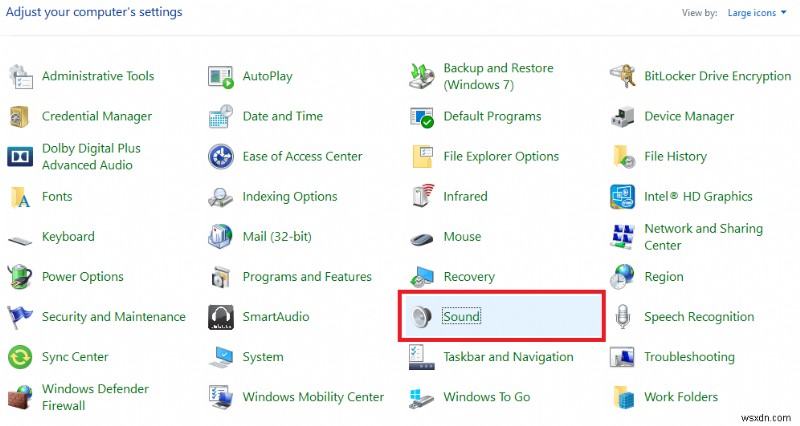Click the Network and Sharing Center icon
The height and width of the screenshot is (426, 800).
pyautogui.click(x=622, y=237)
